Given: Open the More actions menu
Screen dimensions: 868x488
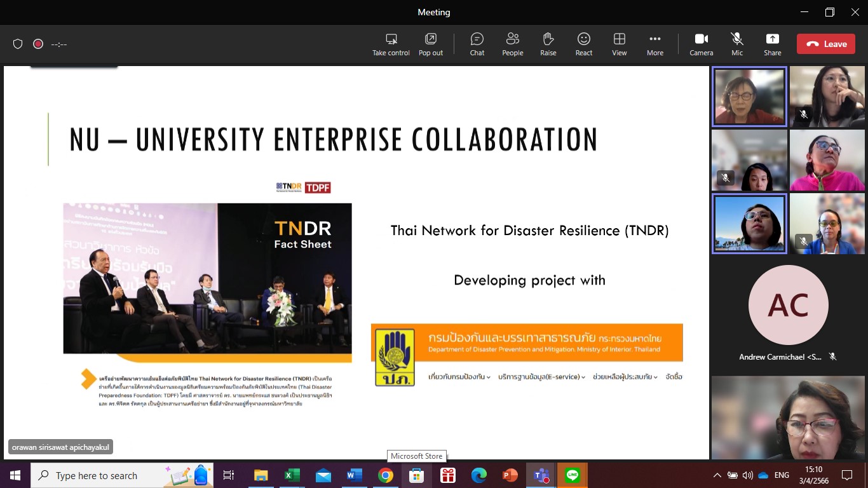Looking at the screenshot, I should point(655,44).
